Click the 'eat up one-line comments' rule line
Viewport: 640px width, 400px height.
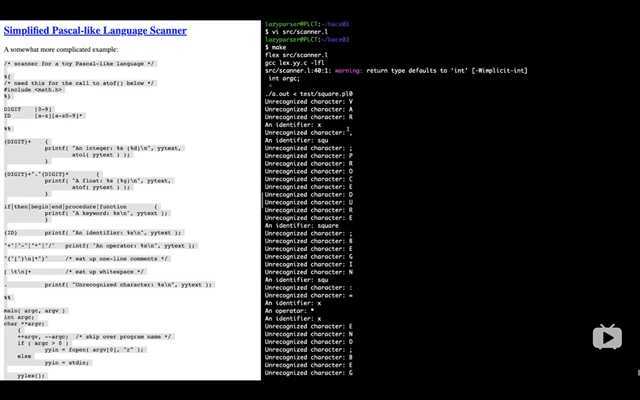pos(87,259)
